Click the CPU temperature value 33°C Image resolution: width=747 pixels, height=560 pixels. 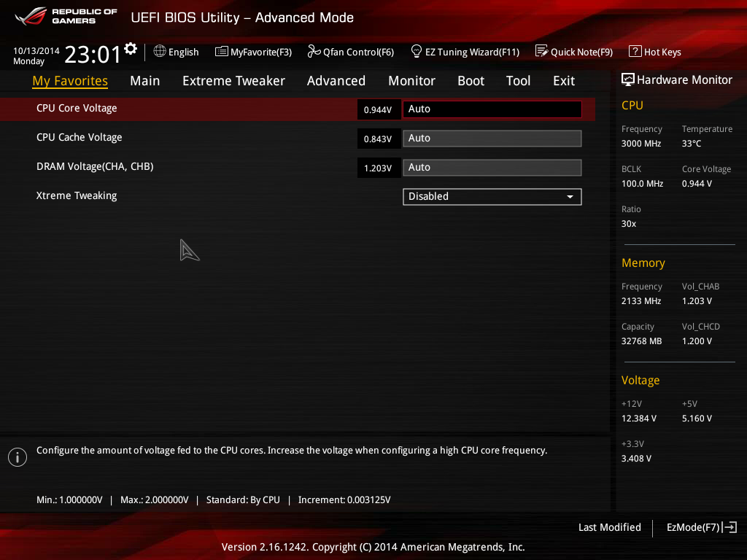[x=692, y=144]
